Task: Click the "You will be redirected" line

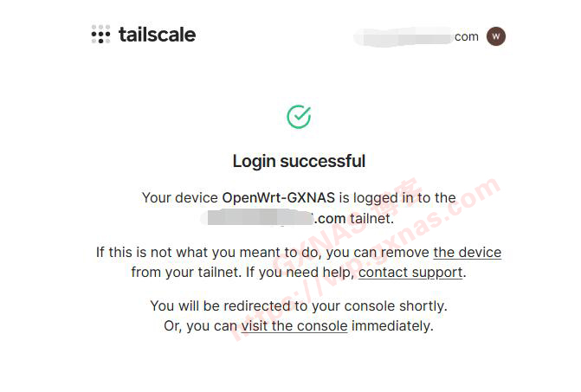Action: 299,306
